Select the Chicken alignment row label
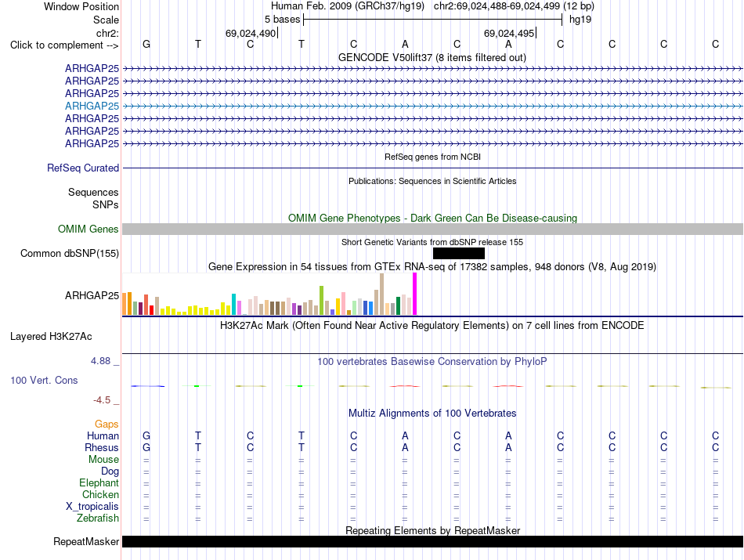Screen dimensions: 744x560 click(100, 494)
